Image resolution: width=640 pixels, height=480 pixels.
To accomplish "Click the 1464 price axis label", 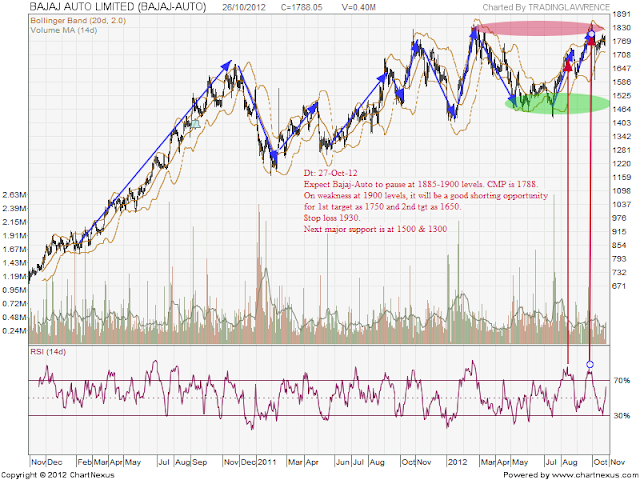I will click(622, 109).
